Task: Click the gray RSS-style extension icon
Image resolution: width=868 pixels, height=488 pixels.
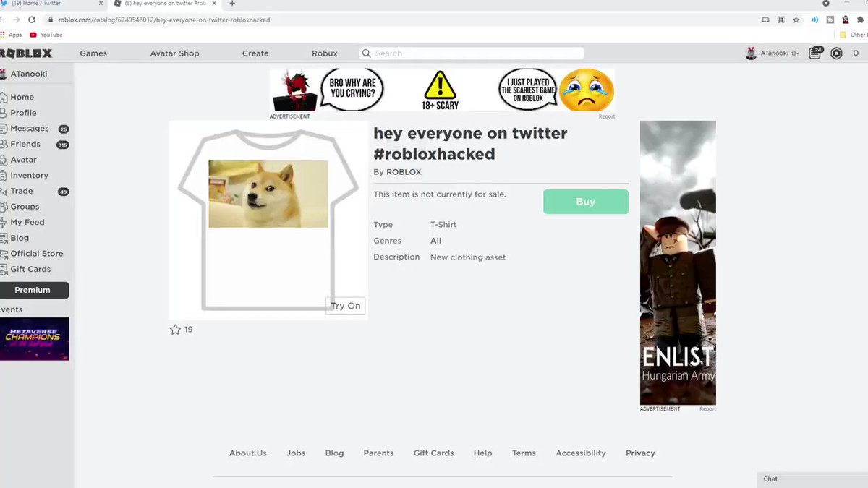Action: (830, 20)
